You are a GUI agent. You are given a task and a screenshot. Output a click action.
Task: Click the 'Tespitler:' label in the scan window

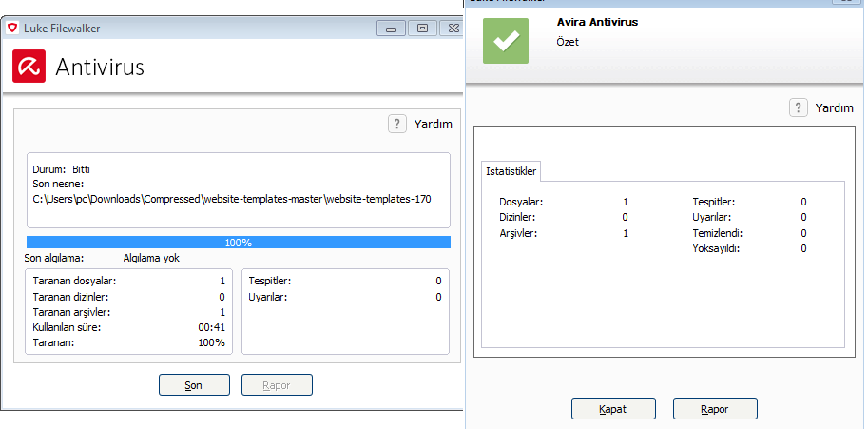[x=270, y=282]
